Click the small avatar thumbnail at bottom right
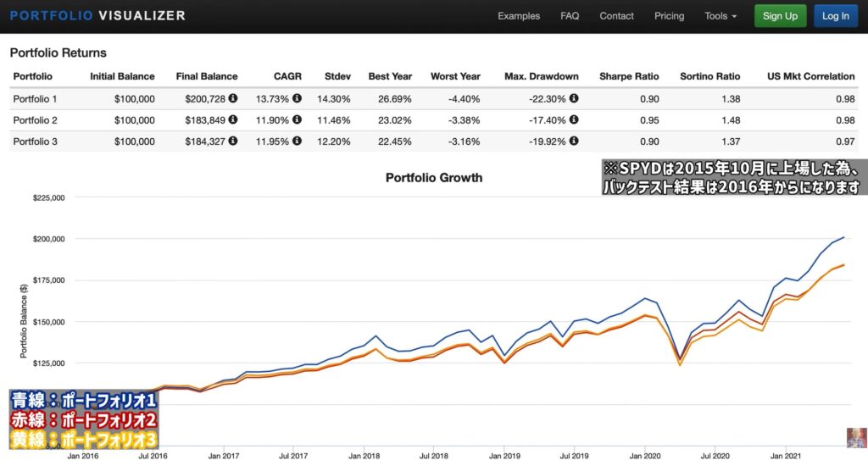Viewport: 868px width, 460px height. 856,436
